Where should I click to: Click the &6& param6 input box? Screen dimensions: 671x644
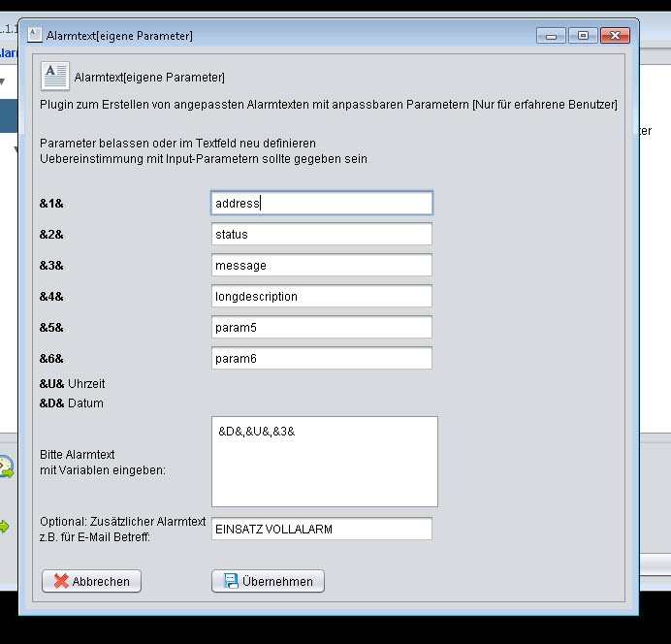pyautogui.click(x=321, y=358)
